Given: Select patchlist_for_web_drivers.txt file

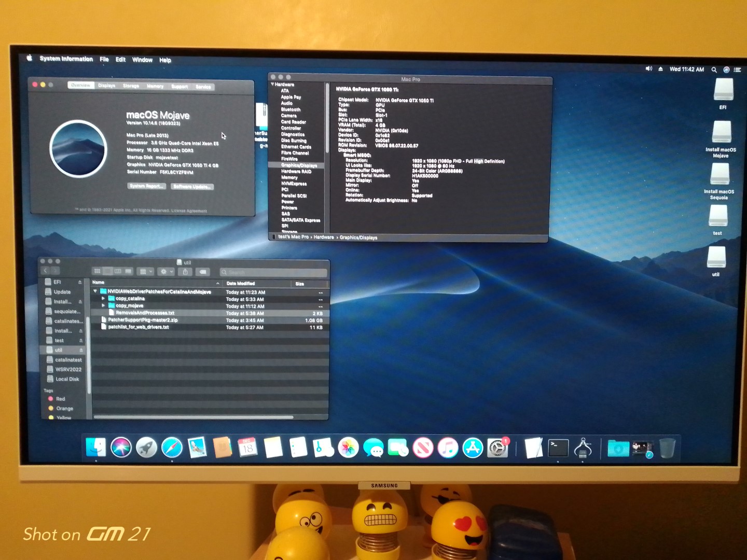Looking at the screenshot, I should pos(210,327).
